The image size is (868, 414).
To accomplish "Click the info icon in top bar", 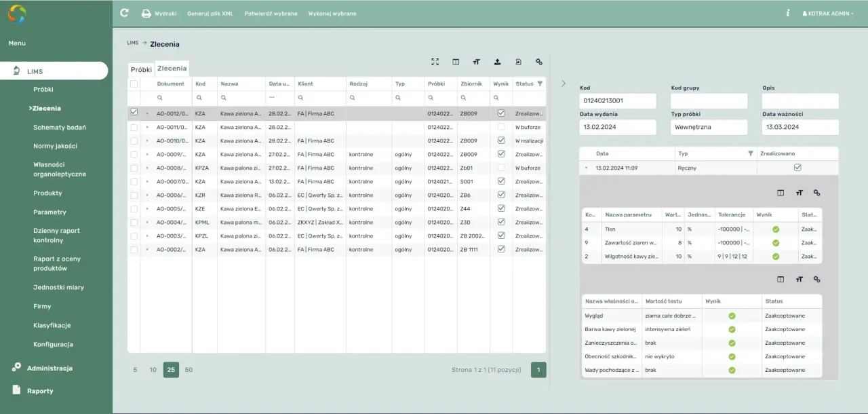I will tap(787, 13).
